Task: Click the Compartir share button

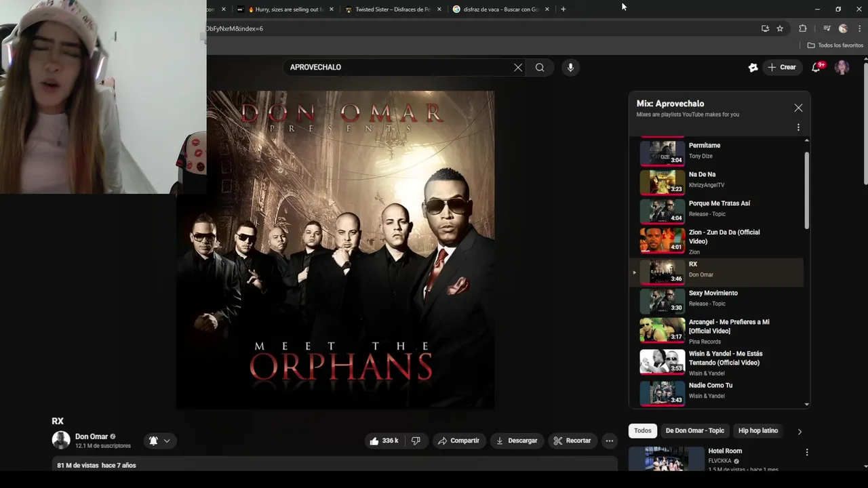Action: pyautogui.click(x=458, y=441)
